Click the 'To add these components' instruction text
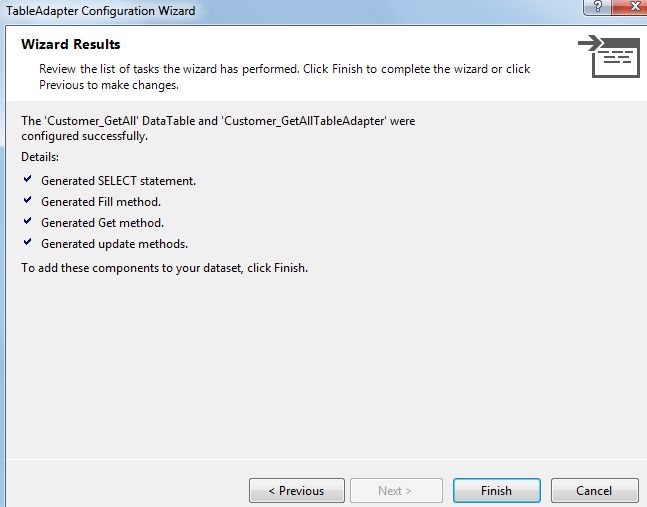 click(x=164, y=269)
